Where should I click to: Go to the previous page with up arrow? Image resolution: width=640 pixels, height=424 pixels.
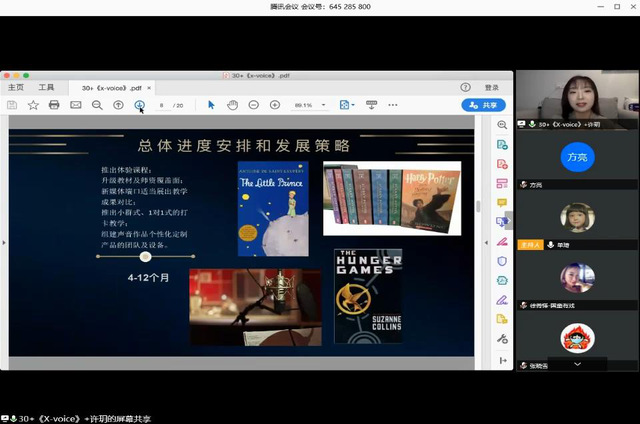(x=118, y=105)
